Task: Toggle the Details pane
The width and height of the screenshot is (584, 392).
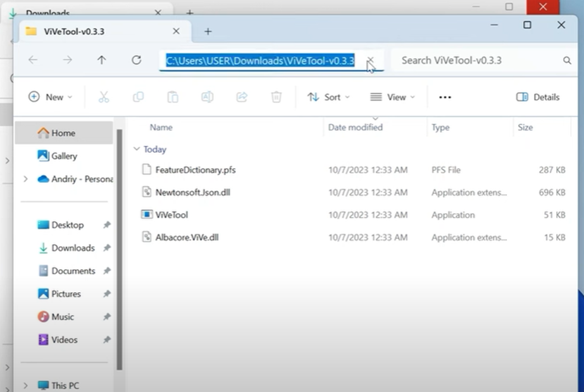Action: click(x=537, y=97)
